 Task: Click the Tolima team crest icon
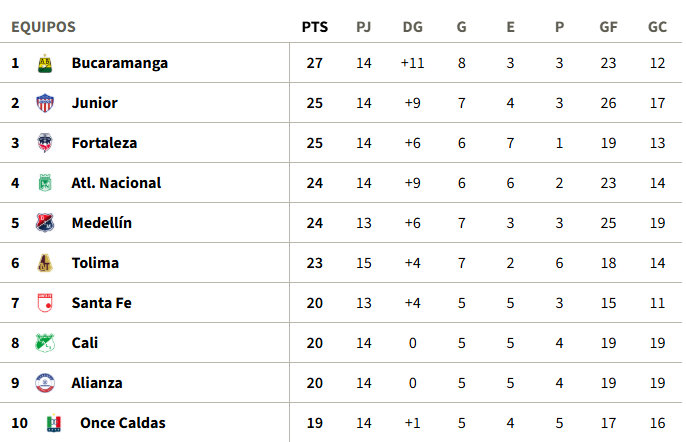click(x=44, y=263)
